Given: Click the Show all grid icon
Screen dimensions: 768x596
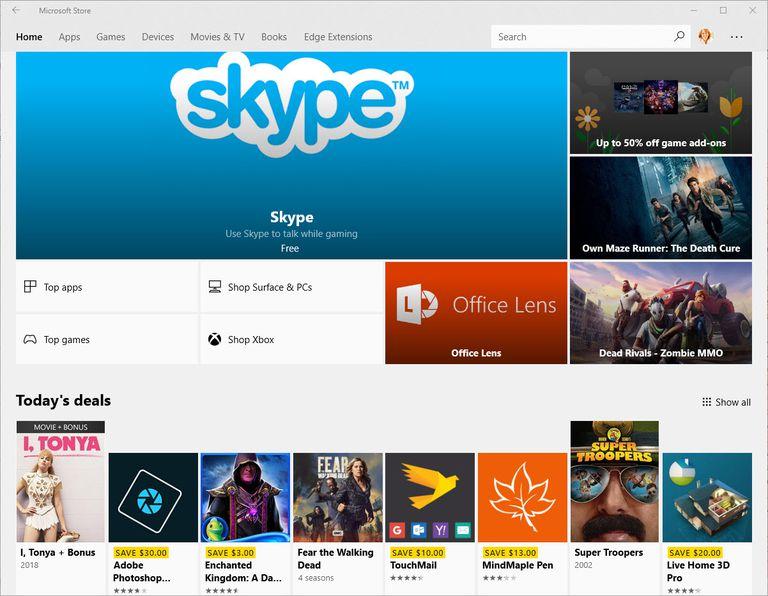Looking at the screenshot, I should [706, 402].
